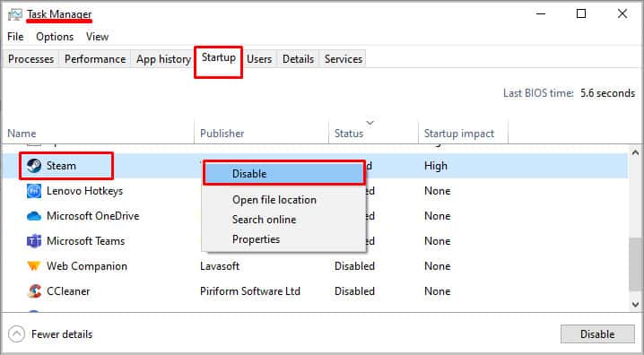Sort by the Name column header
This screenshot has width=644, height=355.
22,134
